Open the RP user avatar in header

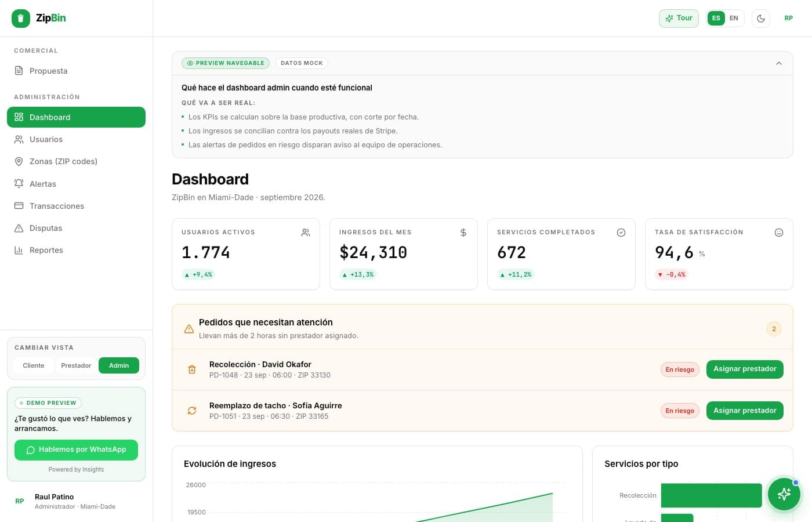coord(789,19)
